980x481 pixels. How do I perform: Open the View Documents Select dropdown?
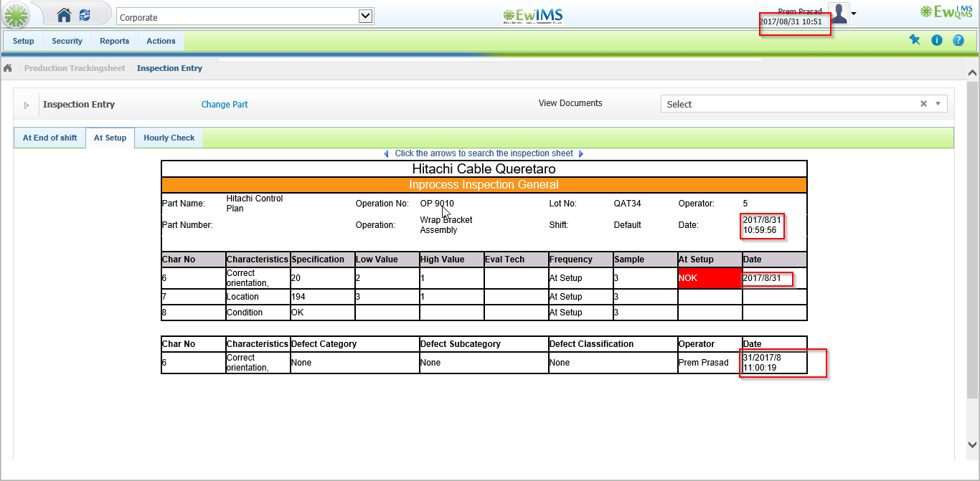[x=804, y=104]
